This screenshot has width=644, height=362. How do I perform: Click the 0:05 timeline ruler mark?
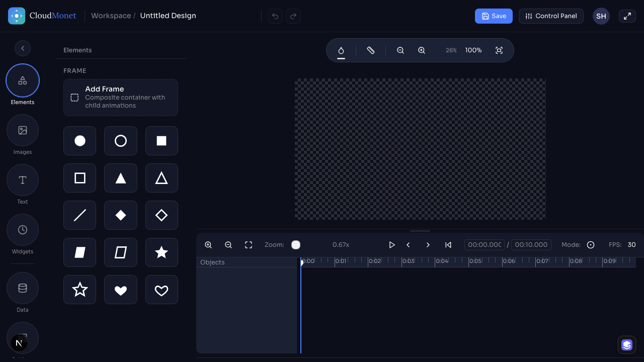click(x=475, y=261)
